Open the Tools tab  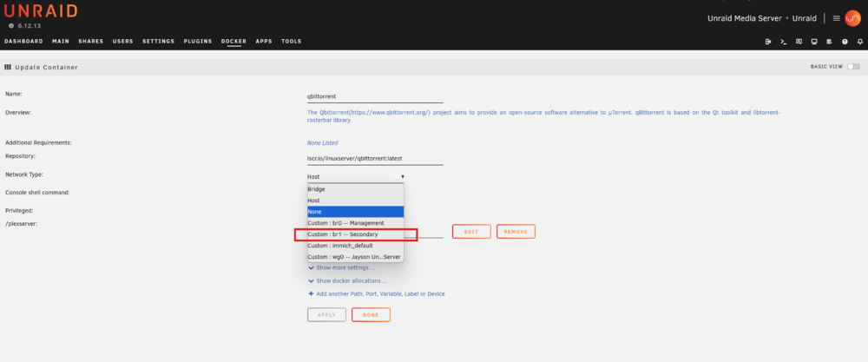(291, 42)
